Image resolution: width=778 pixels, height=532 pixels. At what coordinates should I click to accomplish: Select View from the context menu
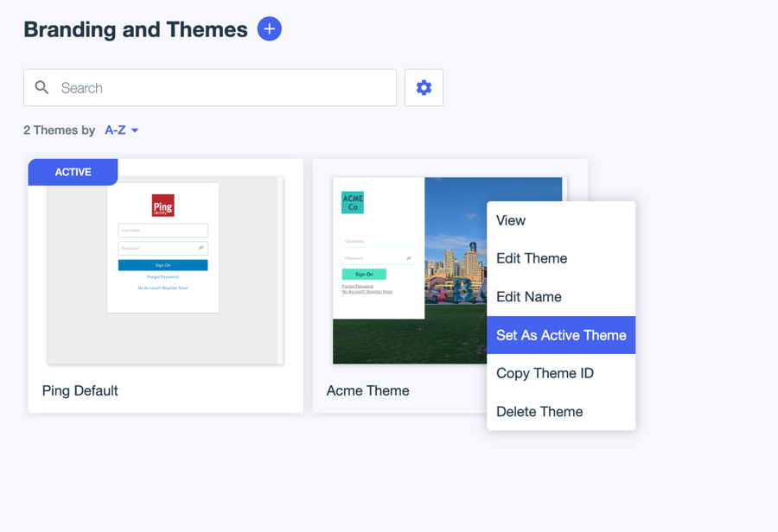(511, 220)
